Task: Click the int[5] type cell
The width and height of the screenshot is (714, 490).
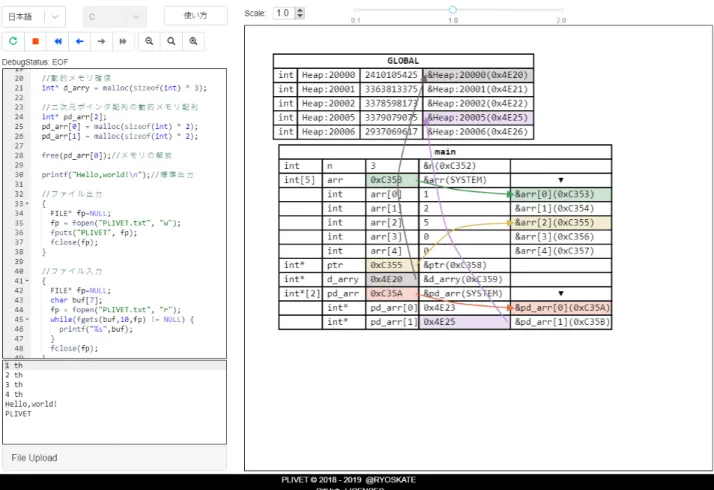Action: pyautogui.click(x=300, y=180)
